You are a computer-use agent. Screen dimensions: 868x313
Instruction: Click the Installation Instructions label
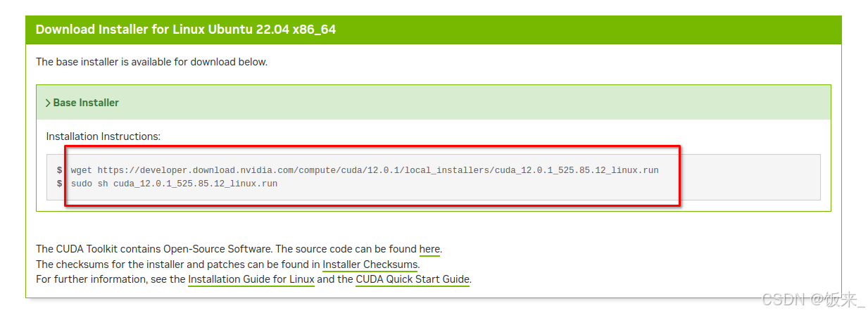(x=103, y=136)
